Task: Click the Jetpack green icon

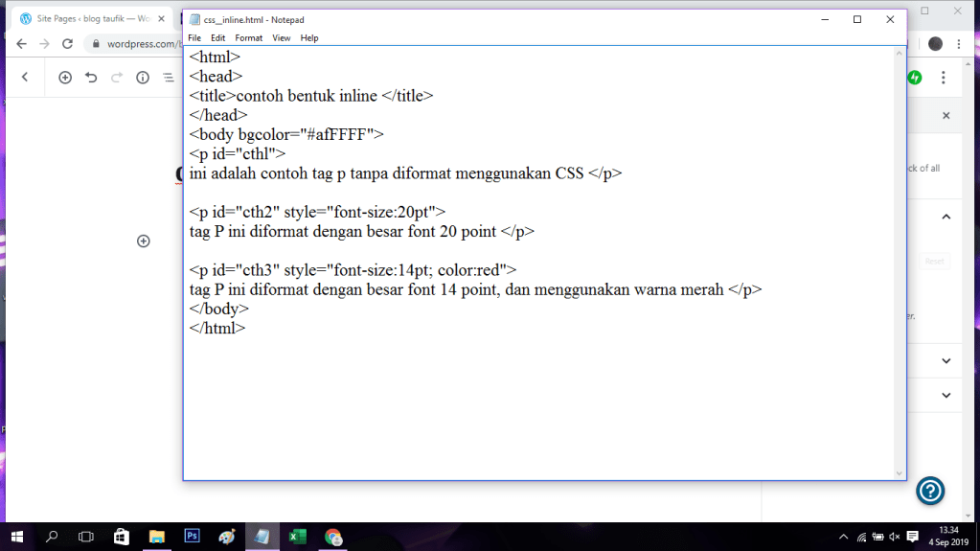Action: point(915,78)
